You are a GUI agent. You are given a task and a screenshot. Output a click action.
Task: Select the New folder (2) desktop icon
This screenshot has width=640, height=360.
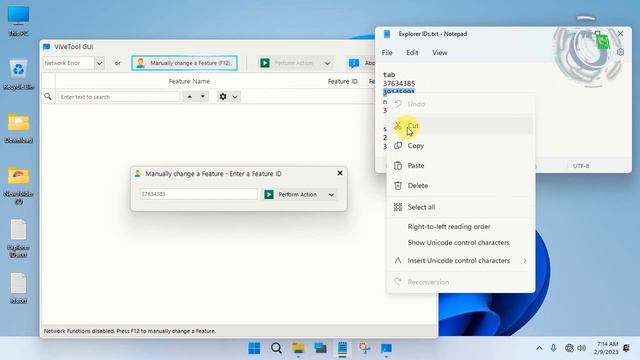18,185
